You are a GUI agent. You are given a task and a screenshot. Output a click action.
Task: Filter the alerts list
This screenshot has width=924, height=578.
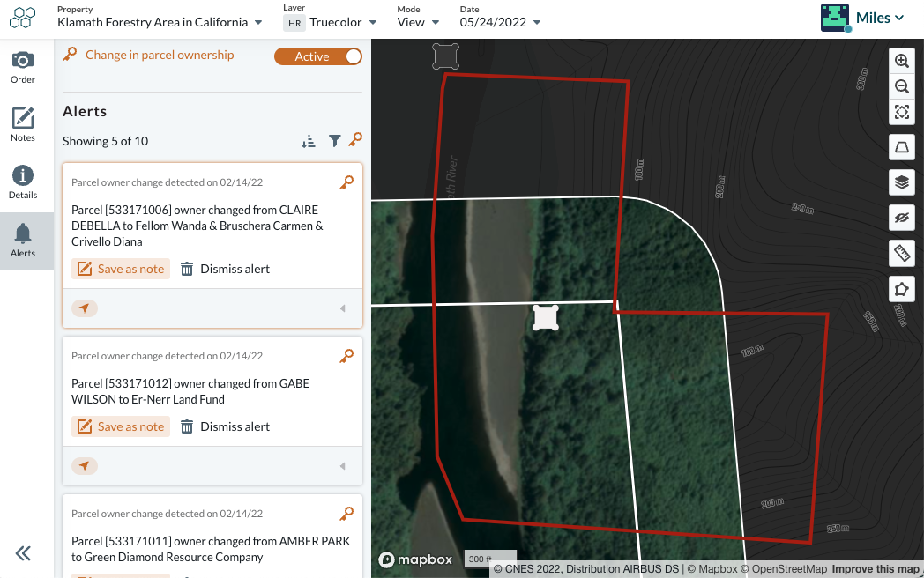click(334, 140)
